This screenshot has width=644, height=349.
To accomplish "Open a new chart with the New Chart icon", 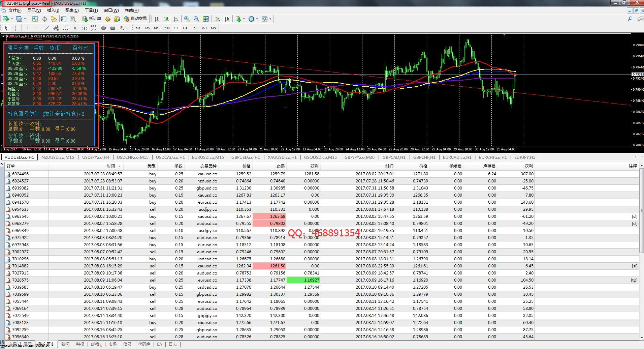I will point(6,19).
